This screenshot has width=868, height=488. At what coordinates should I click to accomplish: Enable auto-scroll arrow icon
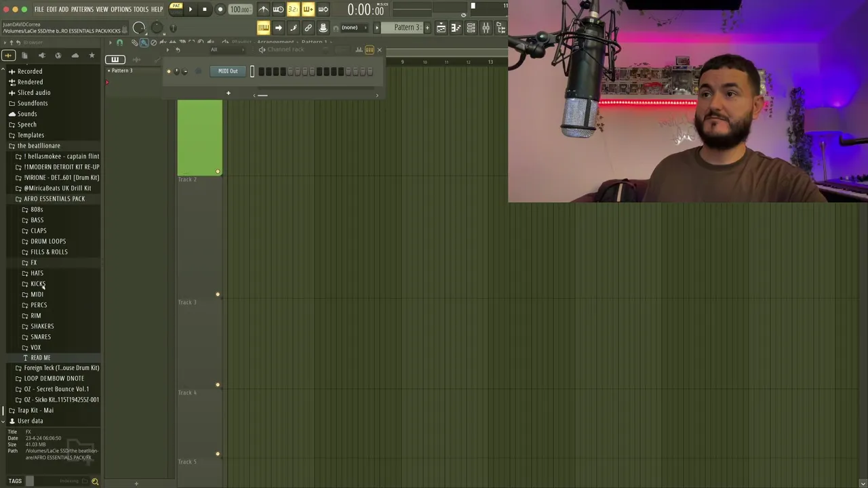pos(278,28)
